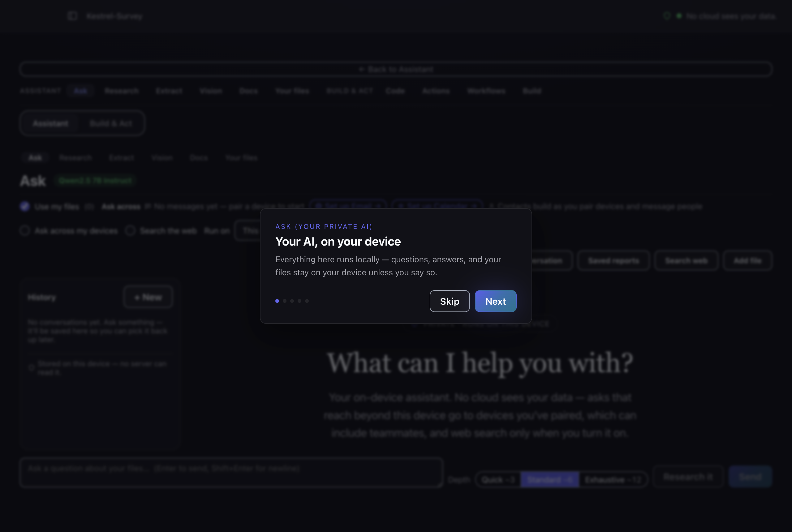Select Ask across my devices radio
Viewport: 792px width, 532px height.
tap(24, 231)
